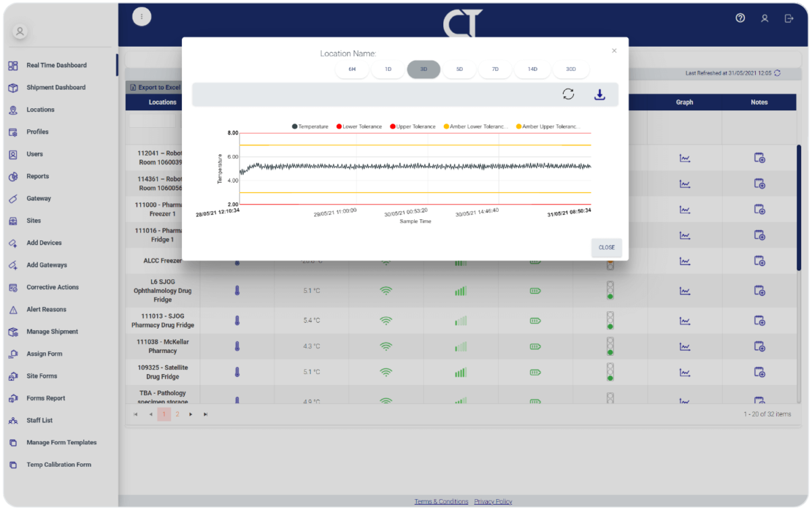Click refresh beside the Last Refreshed timestamp
The height and width of the screenshot is (510, 812).
coord(776,73)
